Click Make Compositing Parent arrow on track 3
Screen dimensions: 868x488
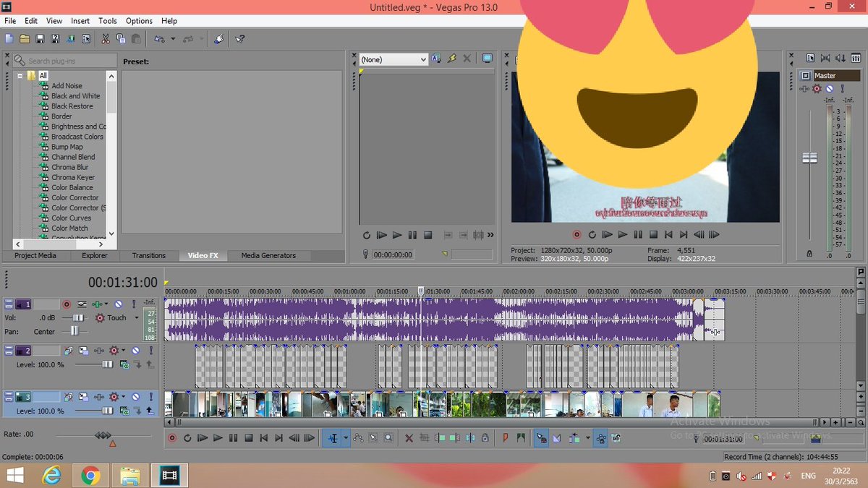click(x=150, y=411)
